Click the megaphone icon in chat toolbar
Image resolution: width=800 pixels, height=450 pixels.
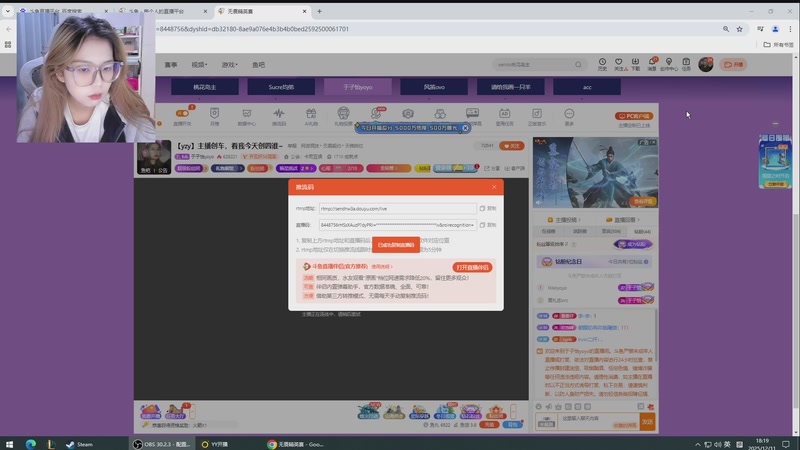tap(548, 407)
